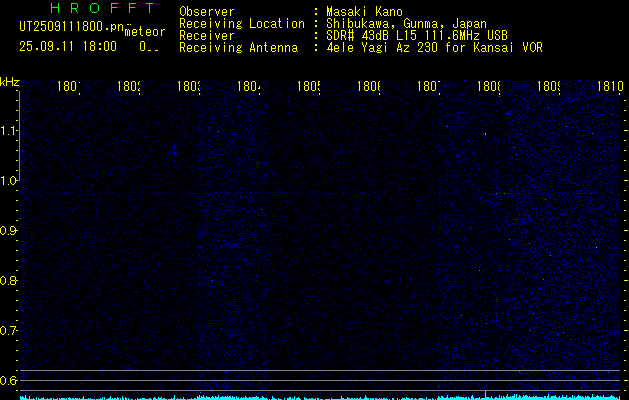
Task: Click the 1808 time axis label
Action: (489, 86)
